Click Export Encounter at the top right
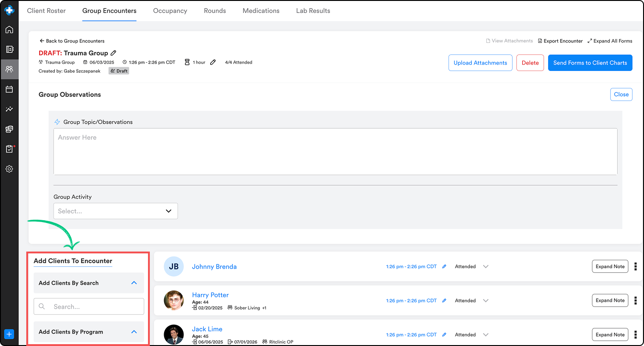The height and width of the screenshot is (346, 644). point(560,41)
